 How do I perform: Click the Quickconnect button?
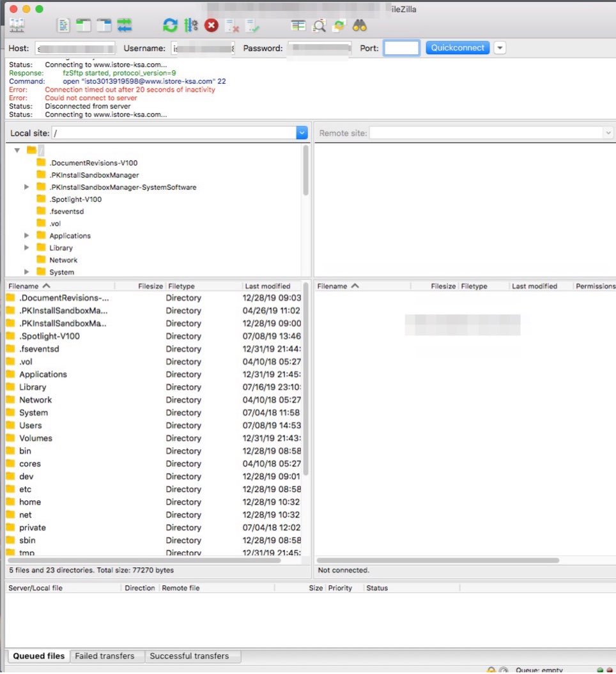tap(458, 48)
